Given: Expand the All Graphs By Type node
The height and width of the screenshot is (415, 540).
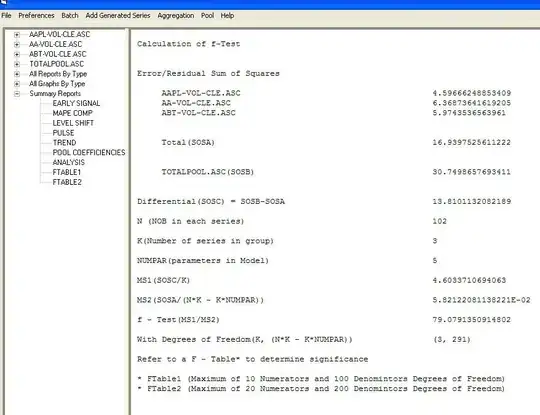Looking at the screenshot, I should point(17,84).
